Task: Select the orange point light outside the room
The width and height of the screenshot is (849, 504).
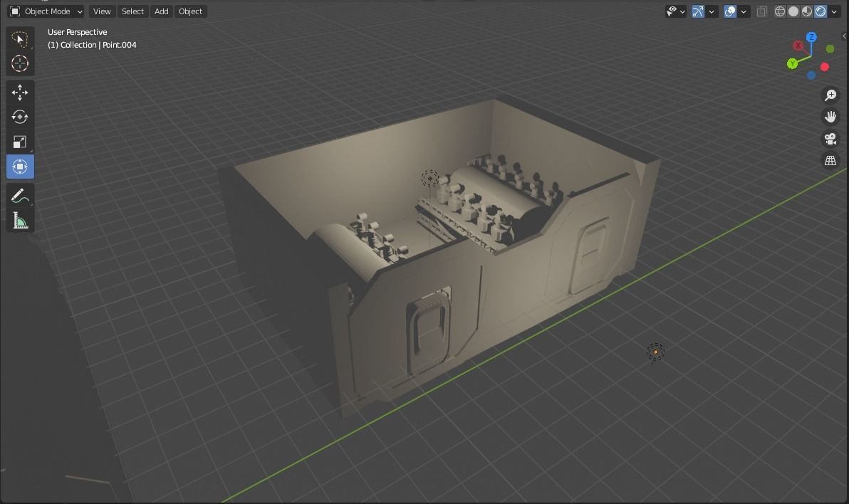Action: (656, 352)
